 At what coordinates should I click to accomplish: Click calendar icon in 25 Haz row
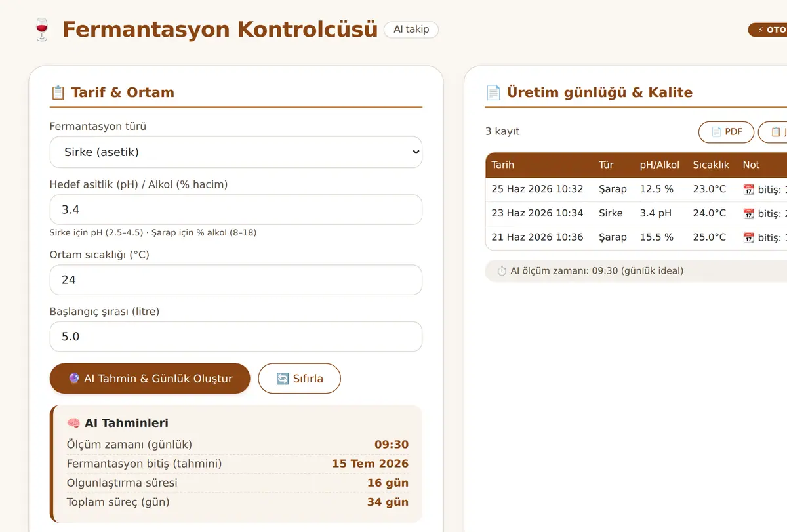click(x=749, y=190)
